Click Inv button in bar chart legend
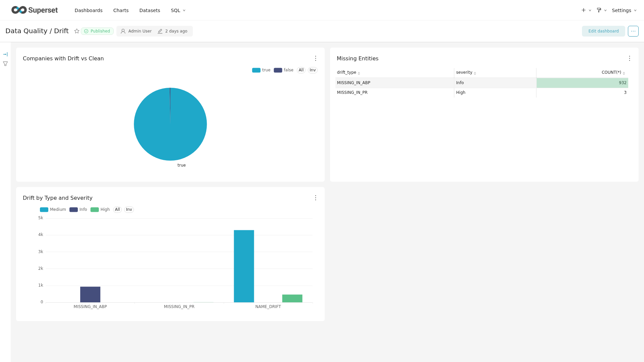Image resolution: width=644 pixels, height=362 pixels. [129, 210]
